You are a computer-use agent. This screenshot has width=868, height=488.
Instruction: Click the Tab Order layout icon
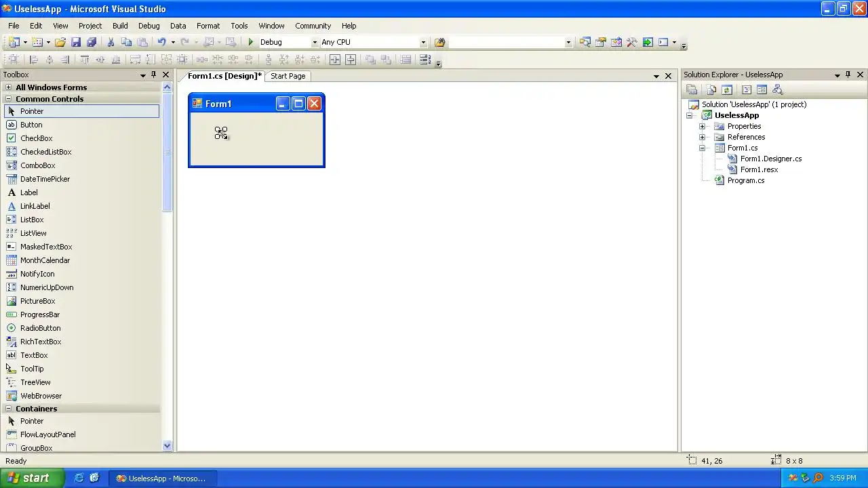[425, 60]
